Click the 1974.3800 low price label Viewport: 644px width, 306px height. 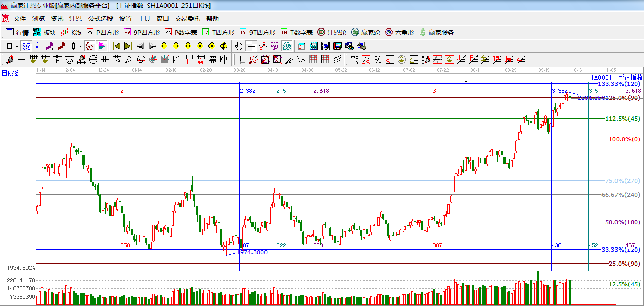pos(252,252)
